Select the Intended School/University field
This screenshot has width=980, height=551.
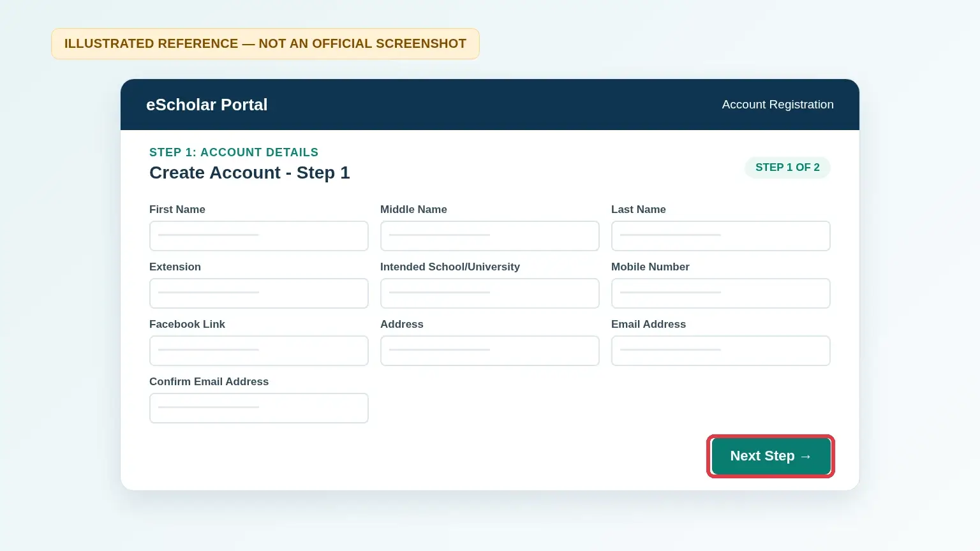pyautogui.click(x=490, y=293)
